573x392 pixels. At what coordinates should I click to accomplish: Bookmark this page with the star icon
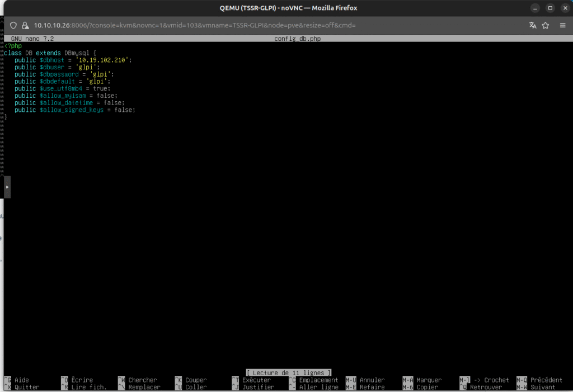[x=546, y=26]
